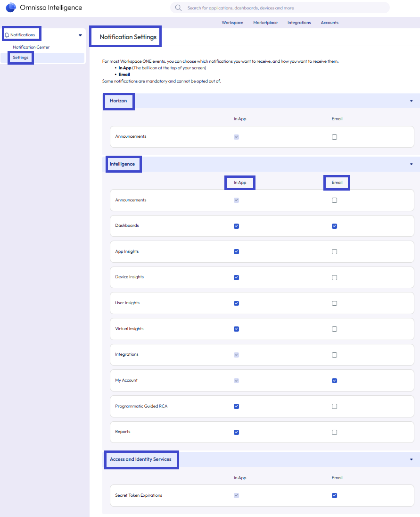Disable Email for Dashboards
This screenshot has height=517, width=420.
334,226
